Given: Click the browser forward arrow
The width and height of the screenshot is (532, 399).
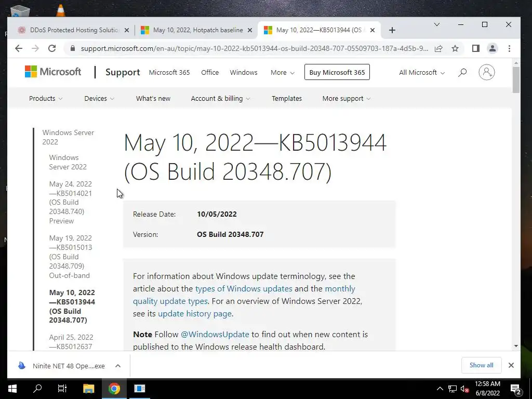Looking at the screenshot, I should point(35,48).
